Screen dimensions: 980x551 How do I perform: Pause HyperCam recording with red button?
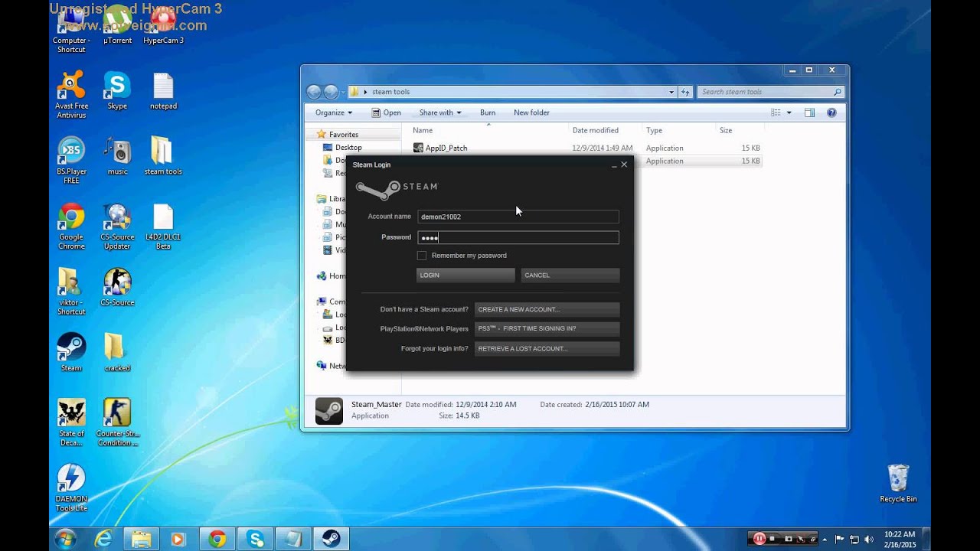pyautogui.click(x=759, y=539)
